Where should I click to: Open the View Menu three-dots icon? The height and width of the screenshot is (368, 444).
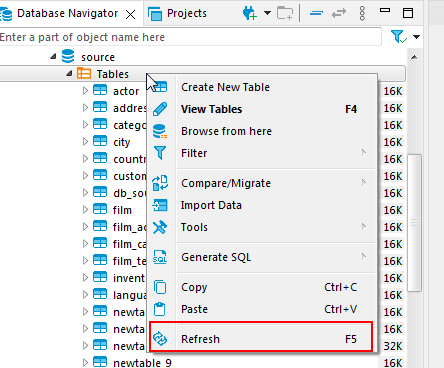click(362, 13)
